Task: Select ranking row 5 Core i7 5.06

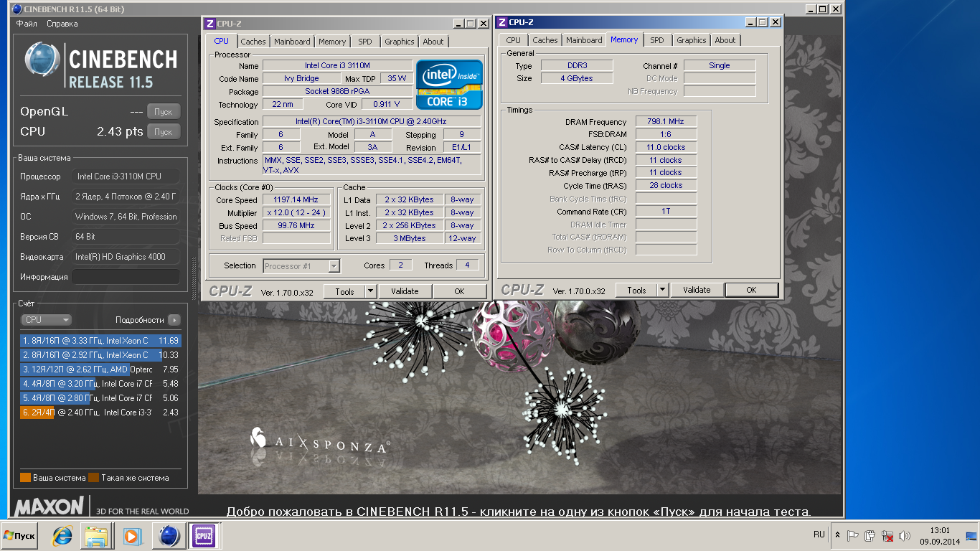Action: 100,398
